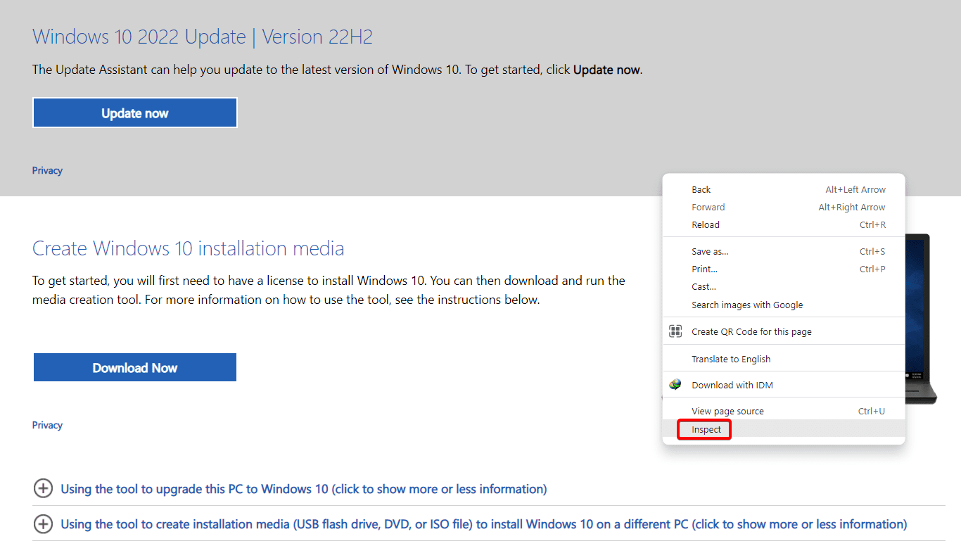This screenshot has width=961, height=560.
Task: Select Save as... from context menu
Action: (784, 251)
